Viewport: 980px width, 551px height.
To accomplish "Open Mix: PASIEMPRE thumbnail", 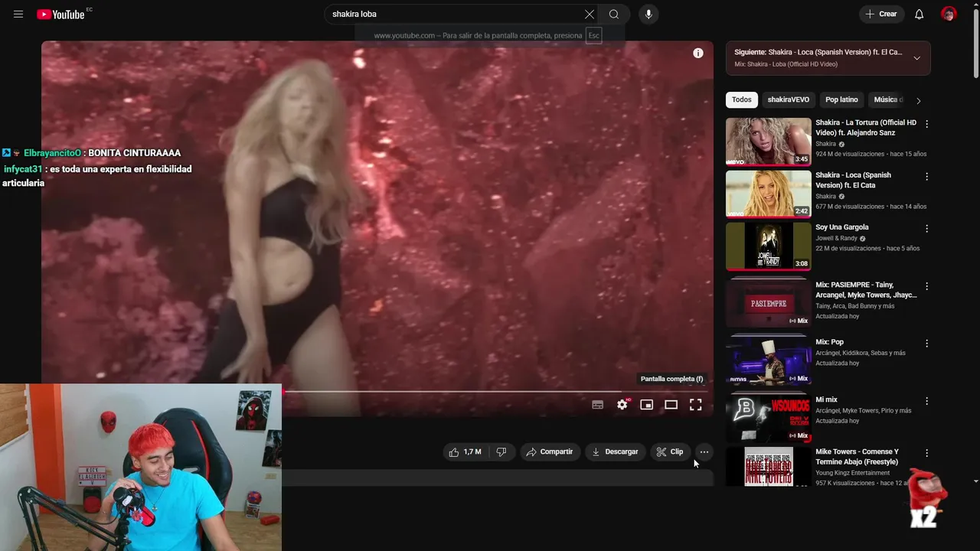I will [768, 302].
